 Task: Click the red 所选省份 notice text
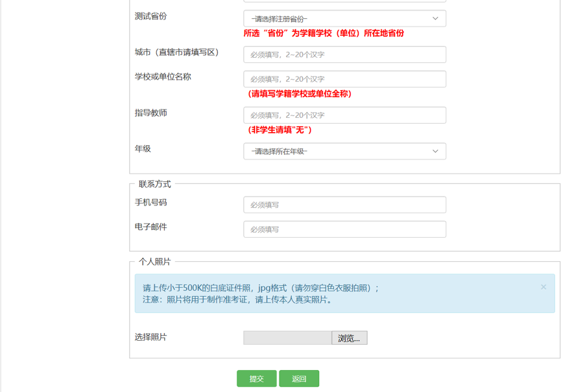(324, 33)
